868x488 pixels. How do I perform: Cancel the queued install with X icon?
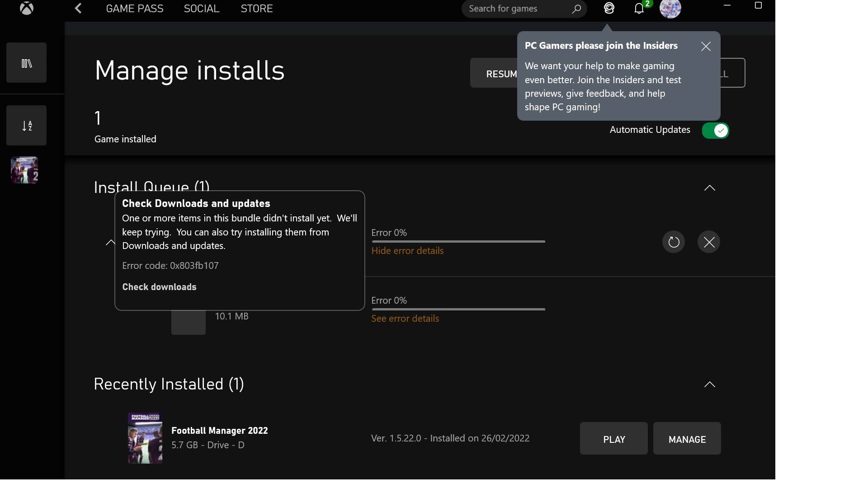(708, 242)
